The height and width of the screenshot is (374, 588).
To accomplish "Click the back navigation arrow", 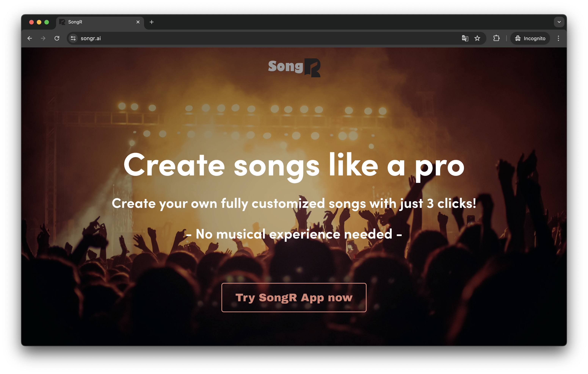I will coord(30,38).
